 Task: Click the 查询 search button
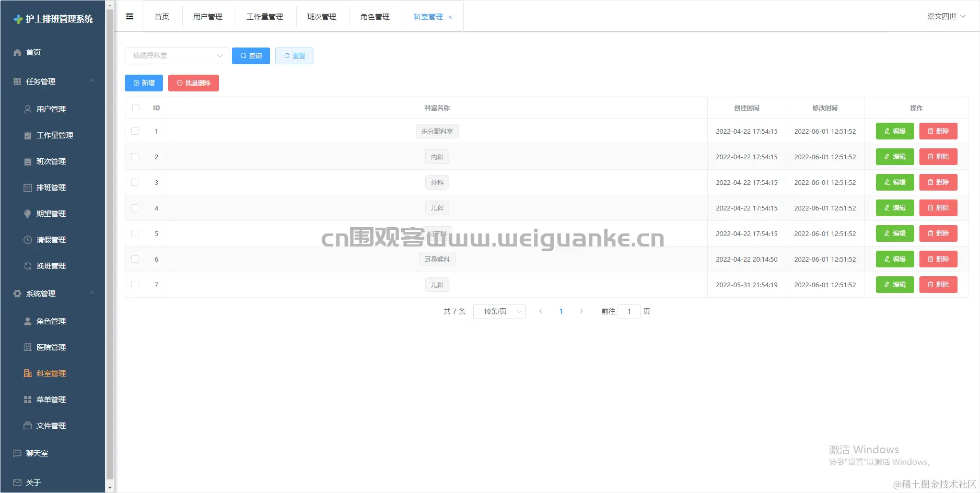251,56
